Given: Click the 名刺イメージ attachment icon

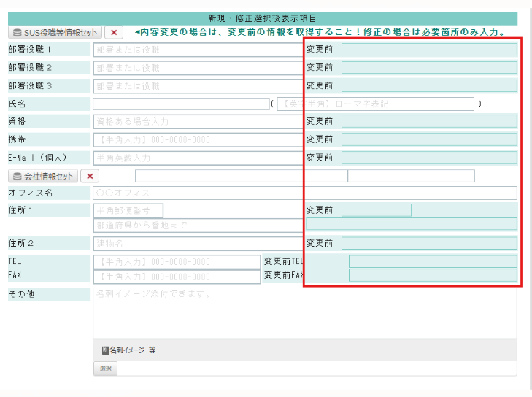Looking at the screenshot, I should 106,350.
